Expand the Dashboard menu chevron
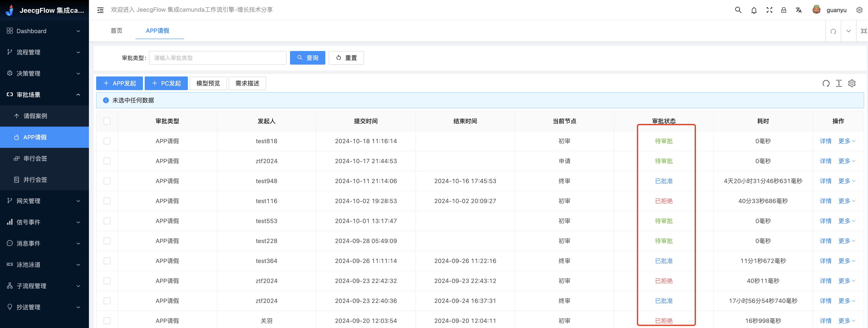 click(78, 31)
